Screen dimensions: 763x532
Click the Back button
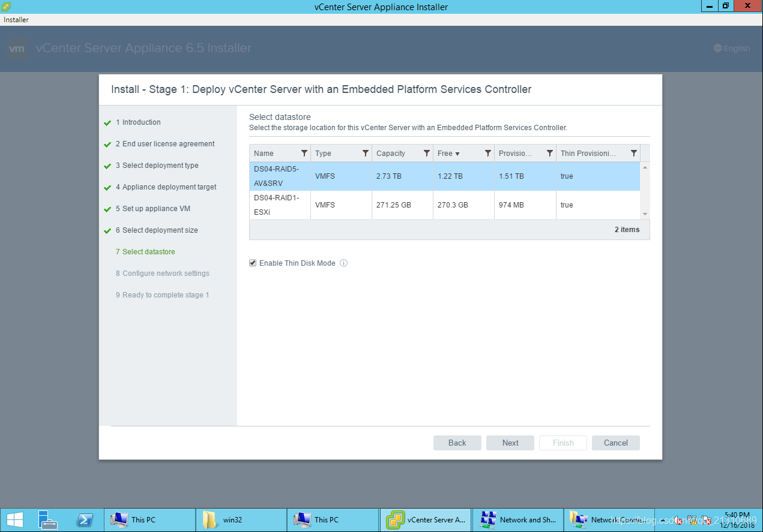tap(457, 443)
